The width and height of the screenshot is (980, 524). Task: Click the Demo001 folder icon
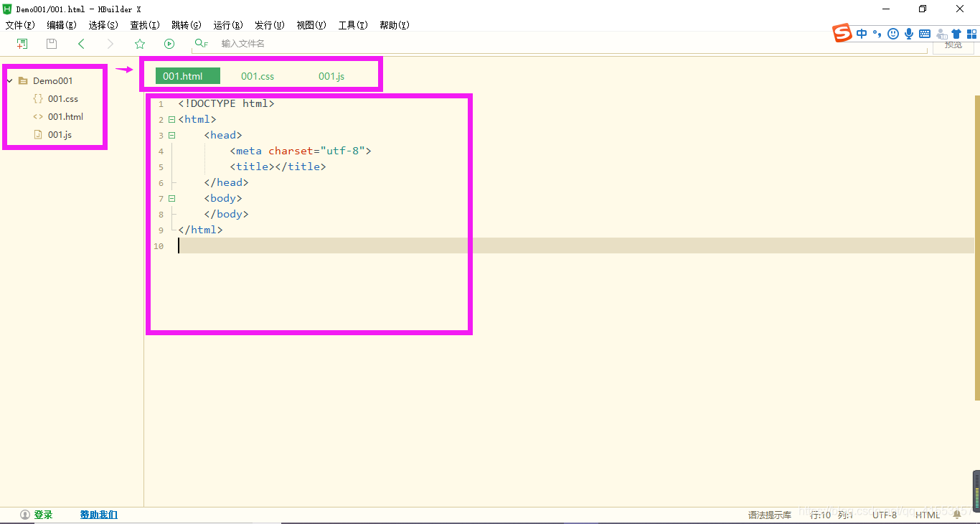[x=23, y=80]
